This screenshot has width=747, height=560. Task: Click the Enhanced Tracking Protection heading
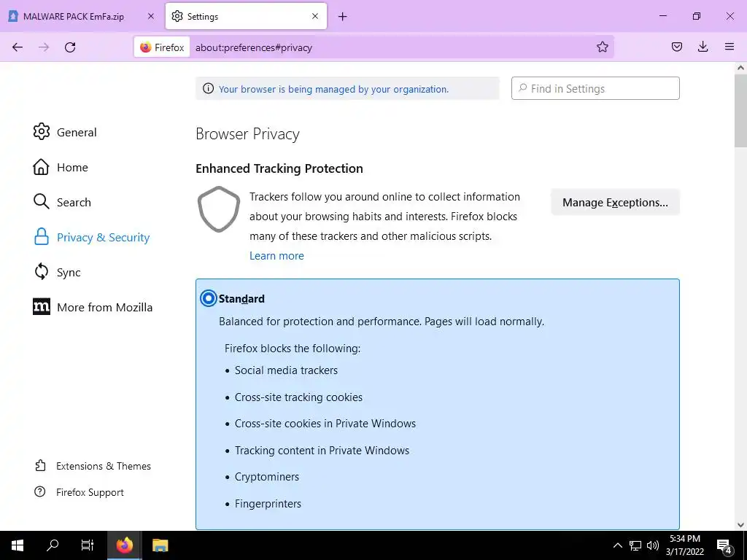pos(279,168)
